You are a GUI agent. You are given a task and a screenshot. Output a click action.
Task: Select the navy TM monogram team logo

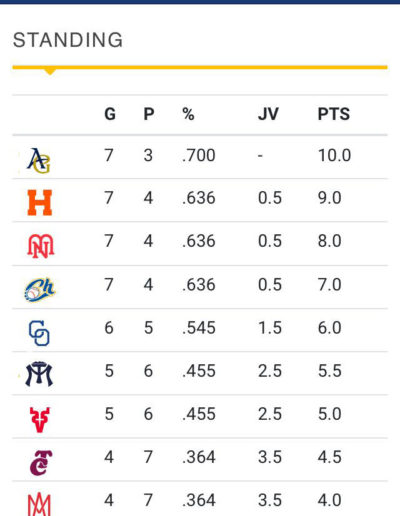(x=39, y=374)
